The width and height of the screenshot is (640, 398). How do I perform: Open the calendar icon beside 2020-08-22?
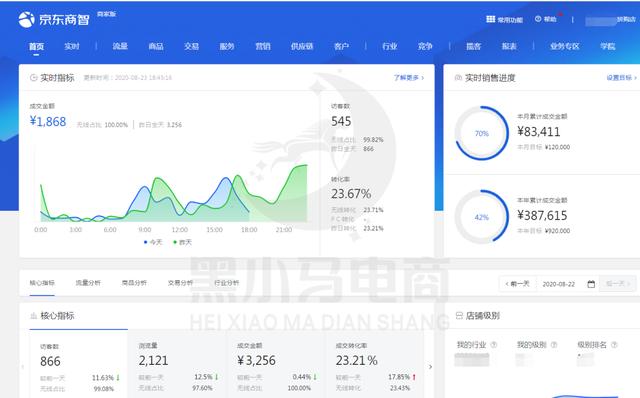pyautogui.click(x=591, y=284)
